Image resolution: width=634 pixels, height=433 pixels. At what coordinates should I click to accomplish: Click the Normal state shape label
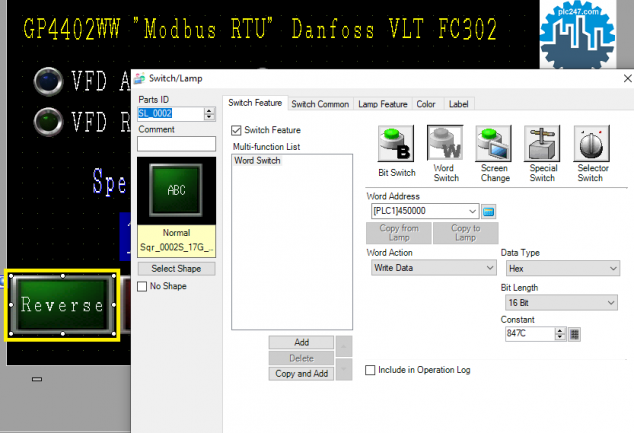176,233
